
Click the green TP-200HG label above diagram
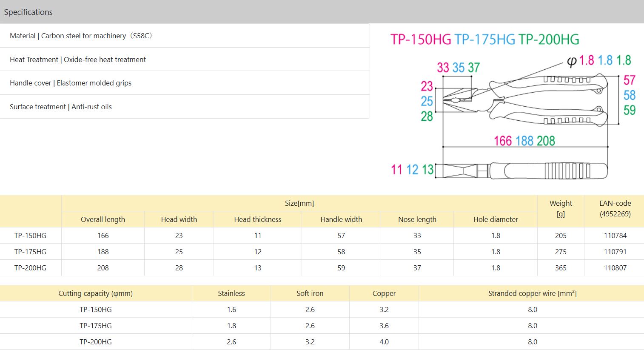(549, 40)
